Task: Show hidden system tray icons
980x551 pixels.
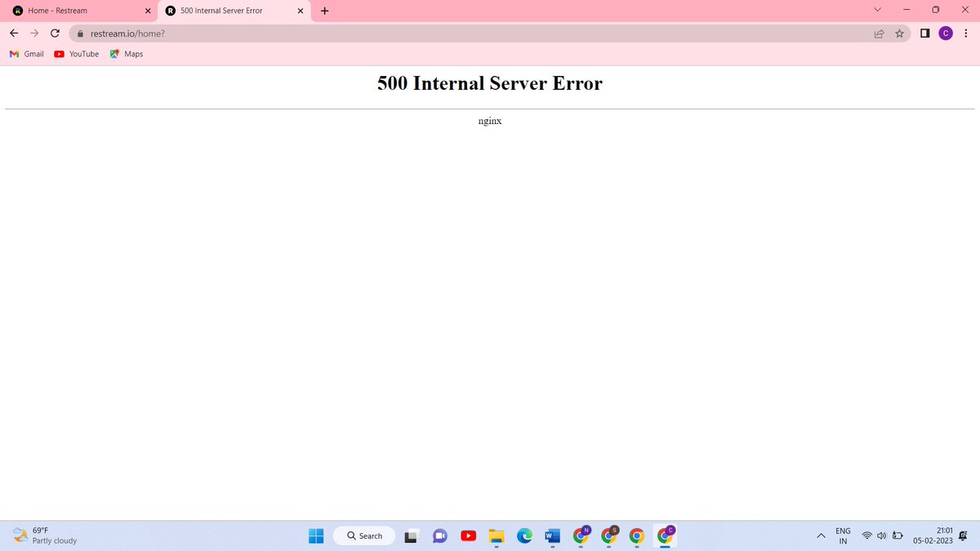Action: [821, 535]
